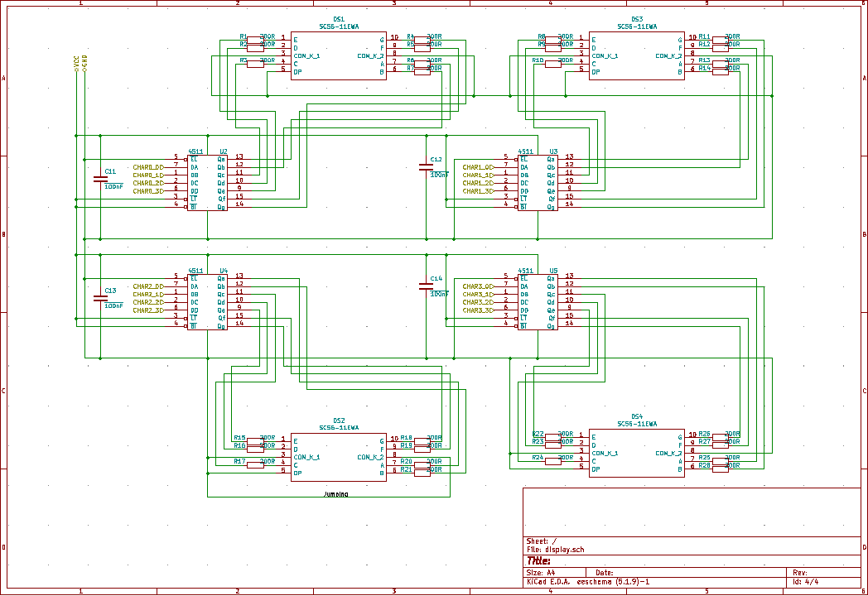This screenshot has width=868, height=596.
Task: Click capacitor C12 symbol
Action: pyautogui.click(x=427, y=166)
